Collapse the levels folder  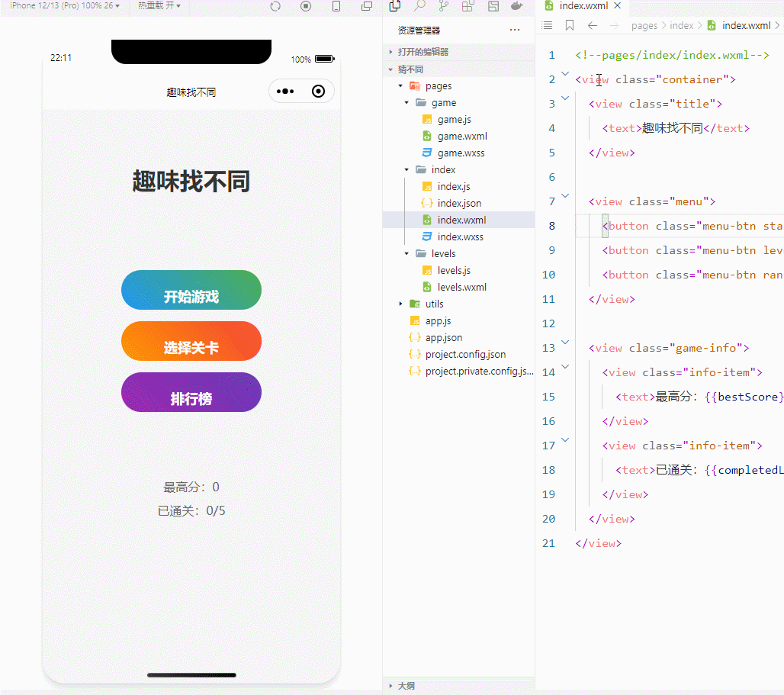point(406,253)
